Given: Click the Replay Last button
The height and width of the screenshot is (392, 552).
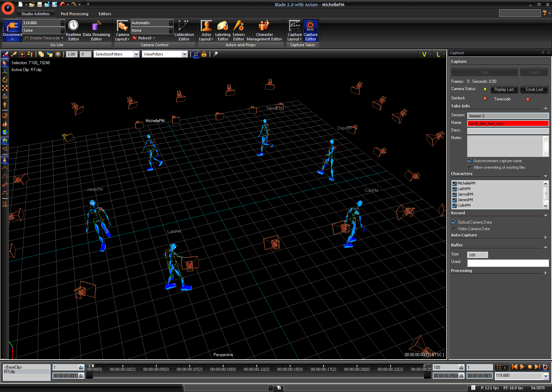Looking at the screenshot, I should click(x=504, y=89).
